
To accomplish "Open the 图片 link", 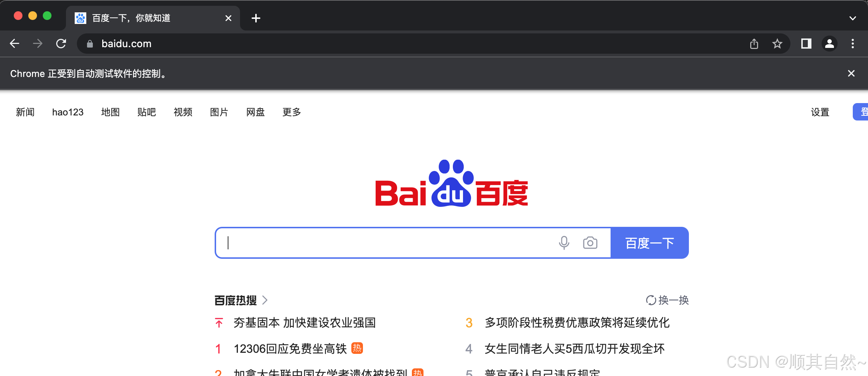I will click(219, 112).
